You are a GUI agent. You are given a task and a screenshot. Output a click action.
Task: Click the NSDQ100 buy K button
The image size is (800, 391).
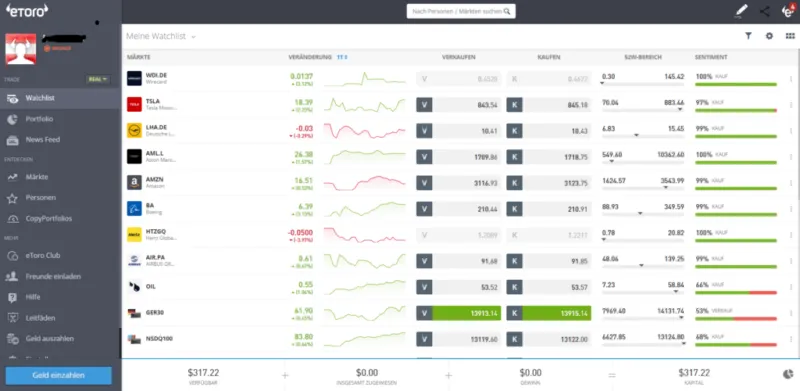point(514,339)
